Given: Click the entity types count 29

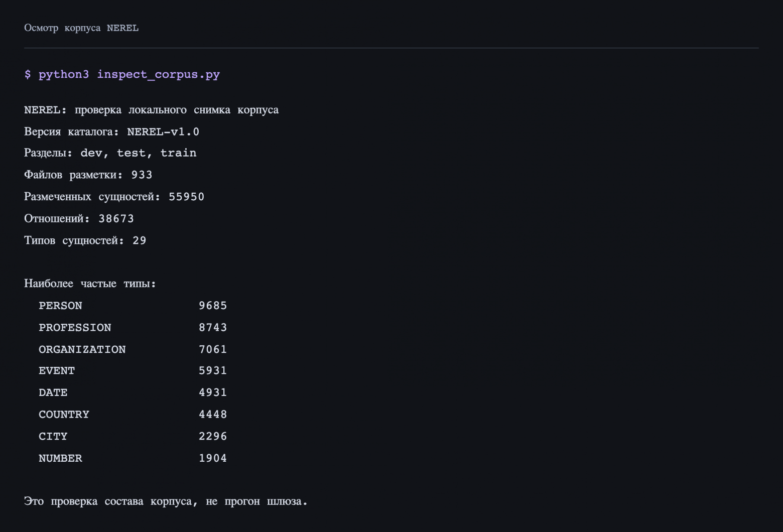Looking at the screenshot, I should [x=139, y=240].
